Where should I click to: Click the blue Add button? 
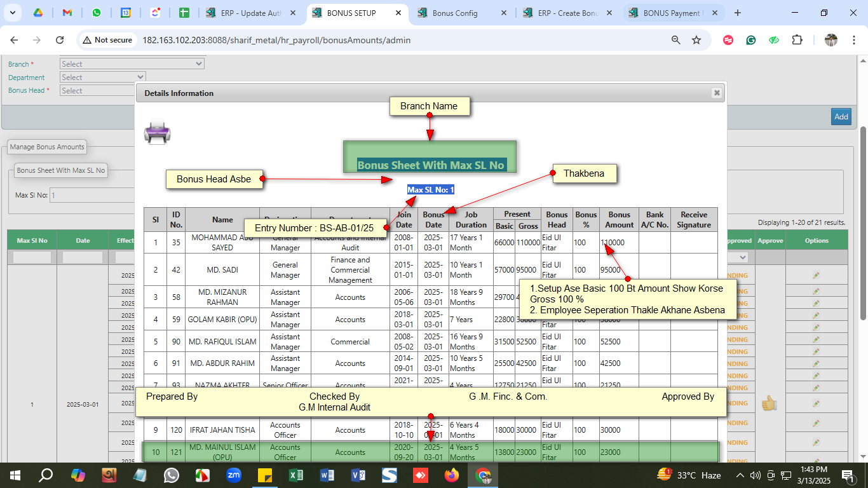(x=841, y=116)
